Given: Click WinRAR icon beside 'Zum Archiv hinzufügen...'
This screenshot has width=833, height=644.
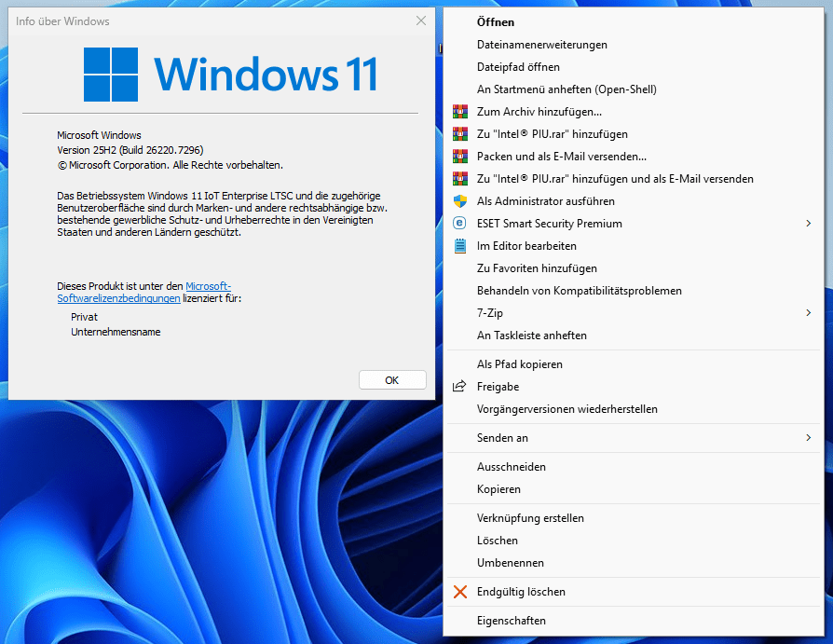Looking at the screenshot, I should click(460, 112).
